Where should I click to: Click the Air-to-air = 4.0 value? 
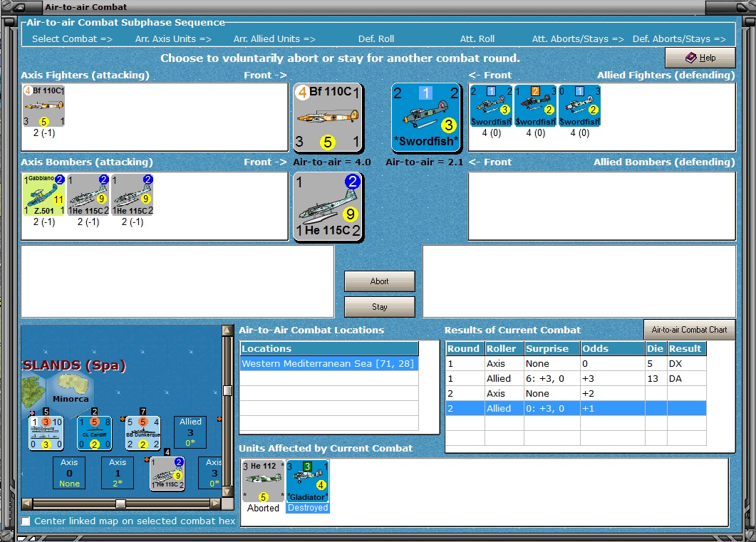[332, 162]
